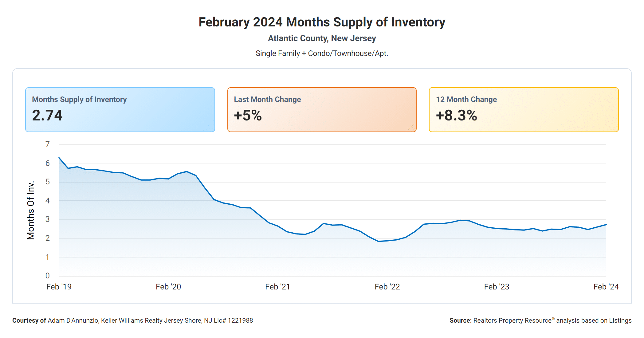Click the y-axis value 7 label
The width and height of the screenshot is (644, 338).
[47, 144]
